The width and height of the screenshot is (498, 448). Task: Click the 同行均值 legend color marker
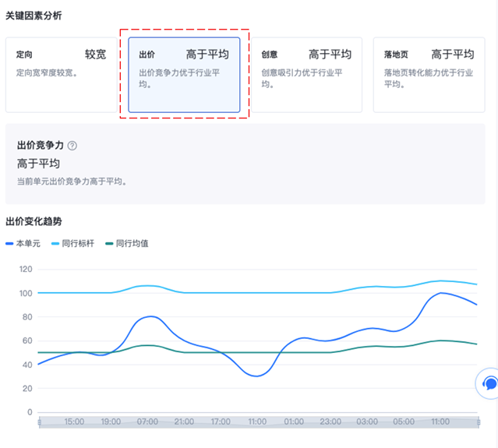pos(109,244)
